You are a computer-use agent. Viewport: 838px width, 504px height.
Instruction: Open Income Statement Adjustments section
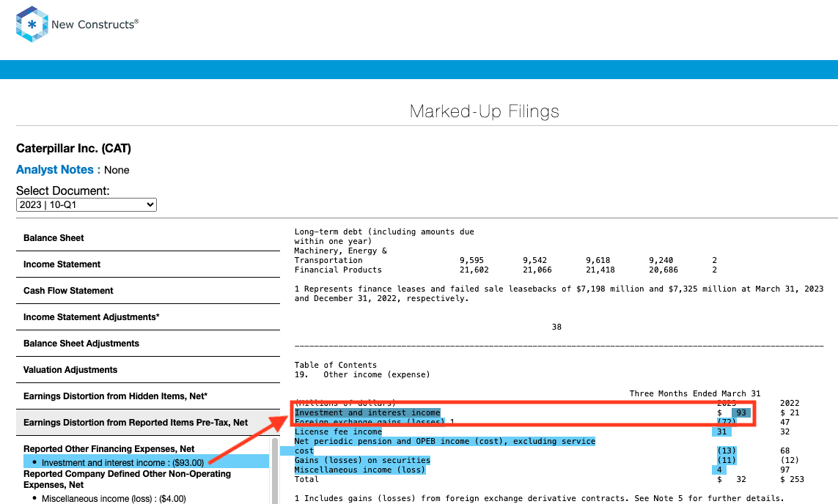pyautogui.click(x=148, y=317)
